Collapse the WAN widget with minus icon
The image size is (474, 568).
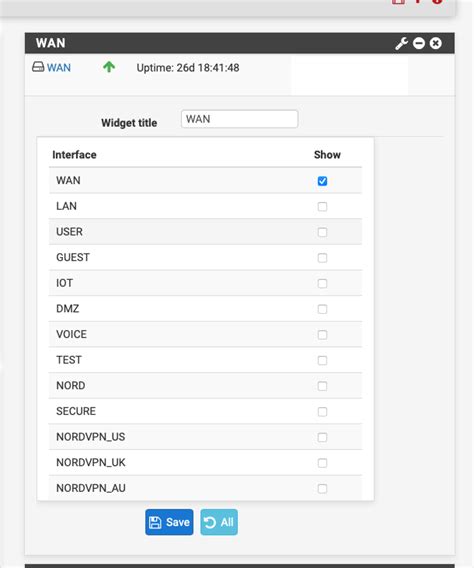[x=419, y=43]
